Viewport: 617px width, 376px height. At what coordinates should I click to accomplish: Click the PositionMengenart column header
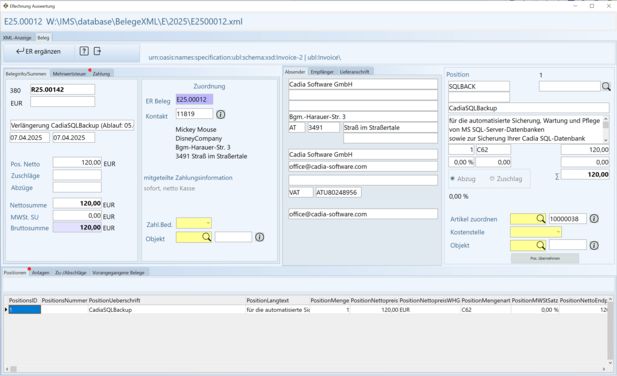(486, 300)
